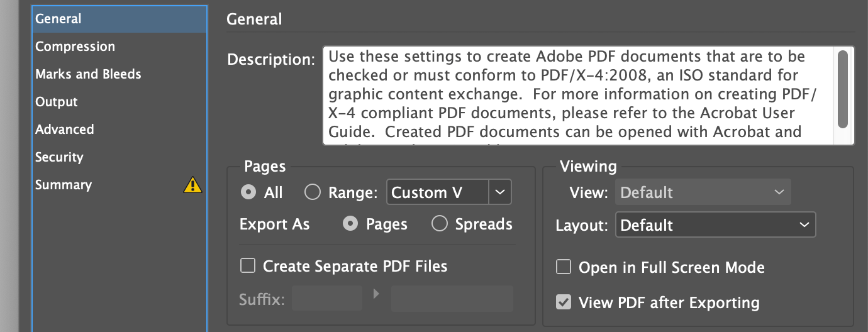Screen dimensions: 868x332
Task: Uncheck View PDF after Exporting
Action: tap(564, 302)
